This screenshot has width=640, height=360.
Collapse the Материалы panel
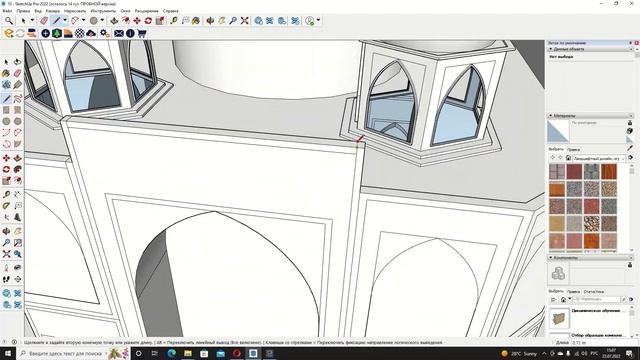click(x=550, y=116)
